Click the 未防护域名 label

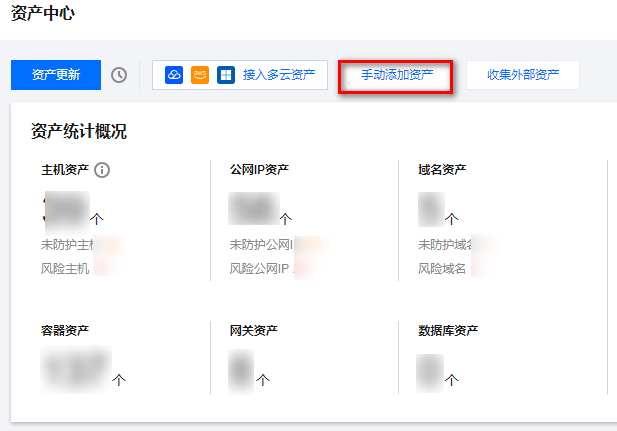tap(445, 245)
